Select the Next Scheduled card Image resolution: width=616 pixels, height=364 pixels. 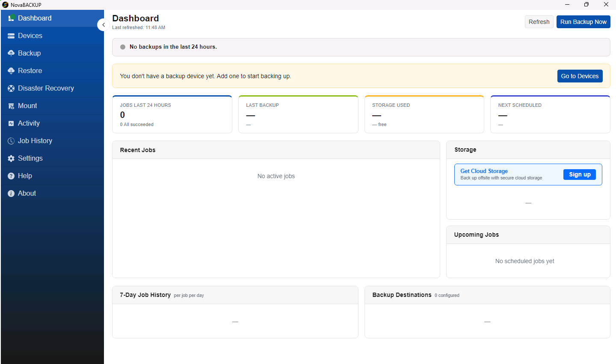pos(550,114)
